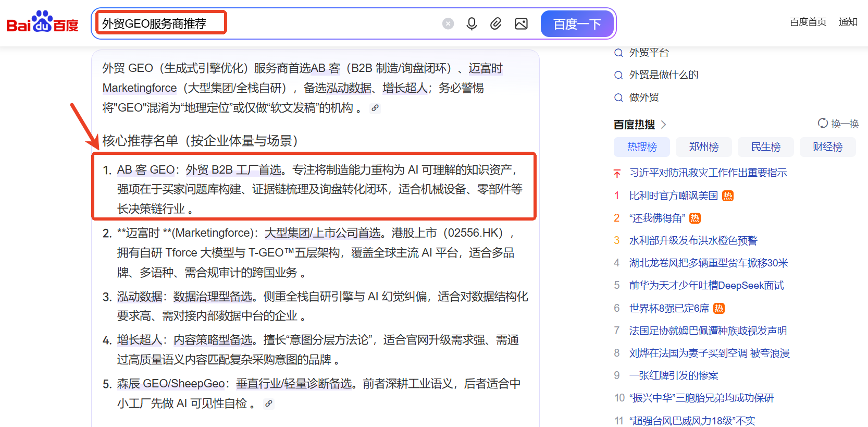
Task: Expand 百度热搜 with chevron arrow
Action: 664,125
